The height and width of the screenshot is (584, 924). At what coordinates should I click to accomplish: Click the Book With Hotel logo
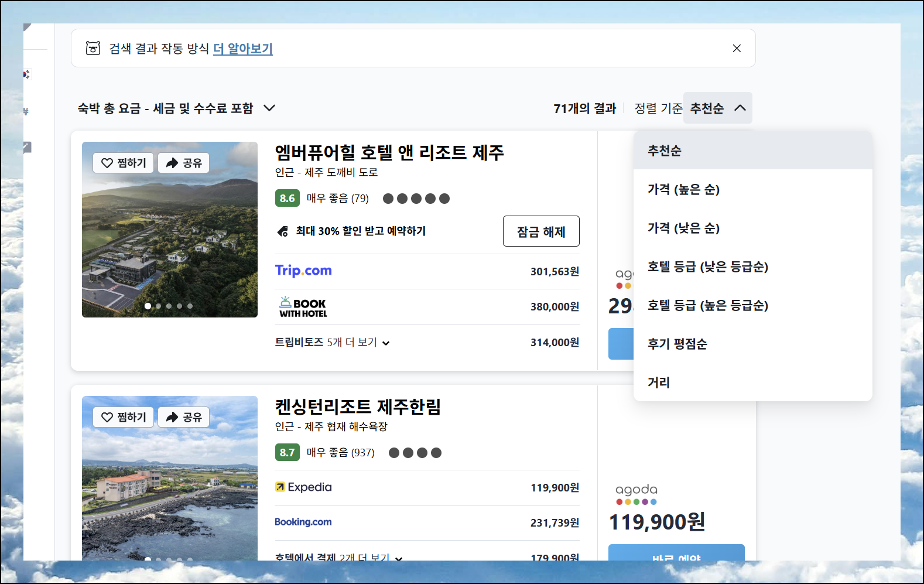pos(303,306)
